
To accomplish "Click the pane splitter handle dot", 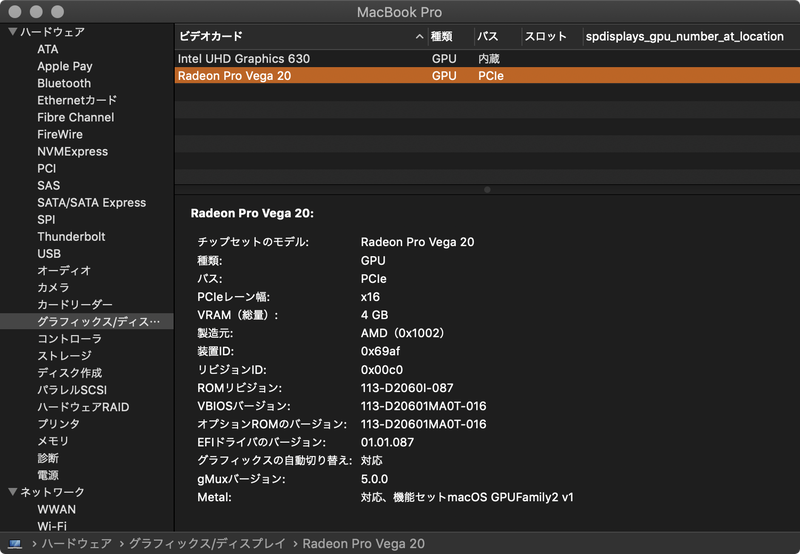I will tap(487, 190).
